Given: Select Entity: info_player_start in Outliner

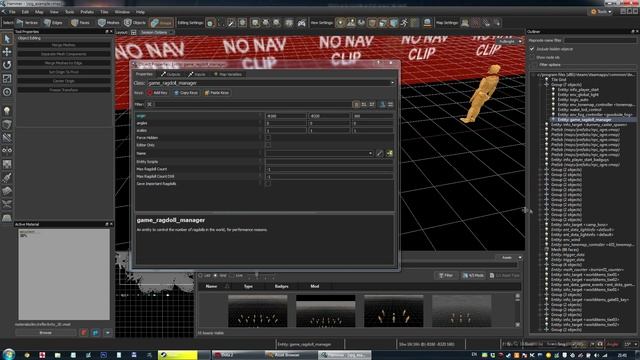Looking at the screenshot, I should pos(578,90).
